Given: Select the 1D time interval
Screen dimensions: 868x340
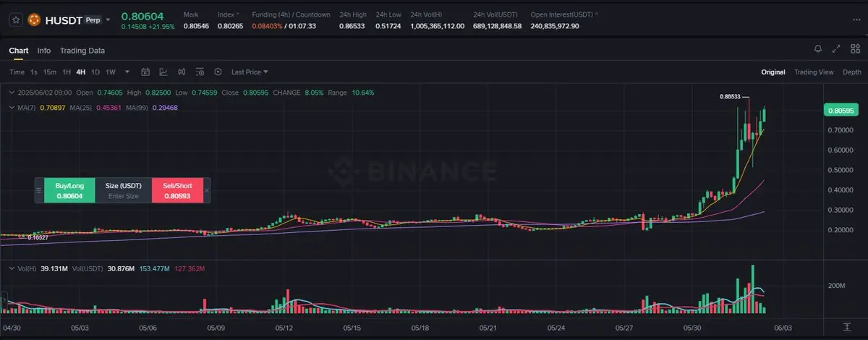Looking at the screenshot, I should (x=95, y=72).
